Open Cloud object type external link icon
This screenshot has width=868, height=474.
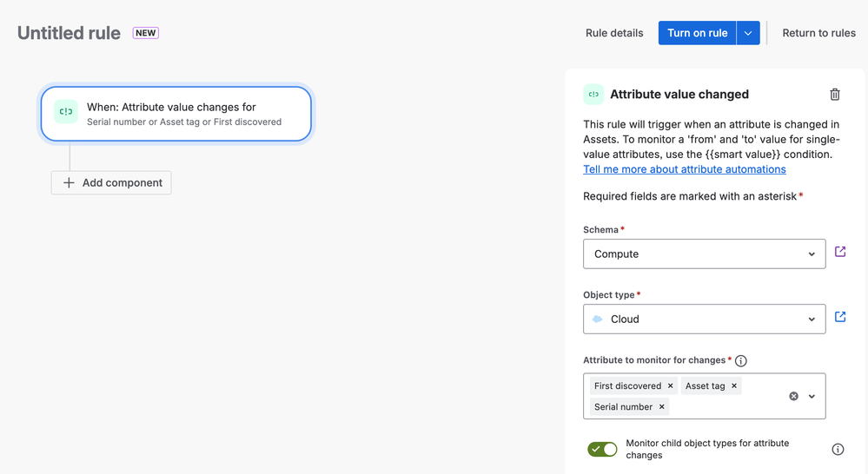840,317
